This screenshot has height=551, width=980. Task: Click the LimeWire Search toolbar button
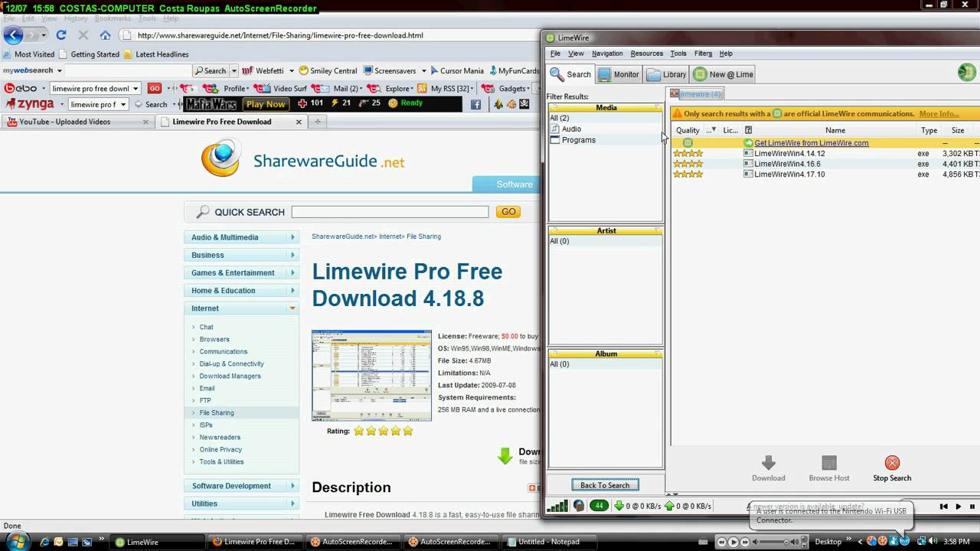coord(570,74)
